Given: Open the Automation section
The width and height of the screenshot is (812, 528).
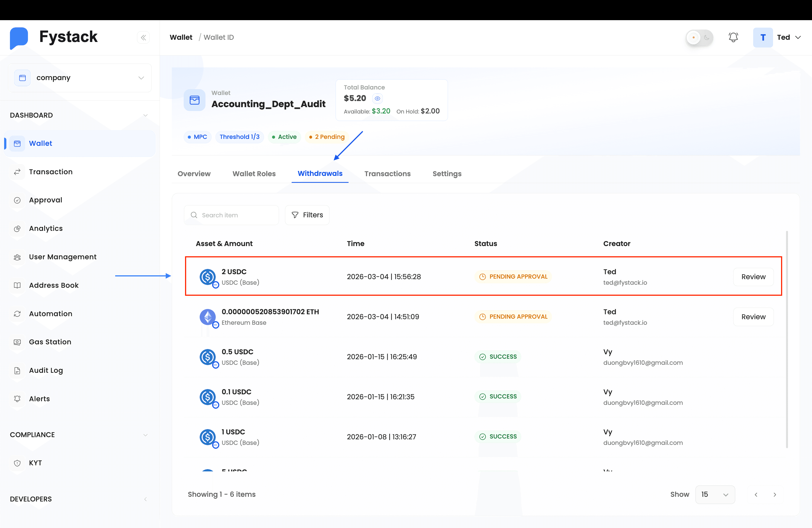Looking at the screenshot, I should click(51, 313).
